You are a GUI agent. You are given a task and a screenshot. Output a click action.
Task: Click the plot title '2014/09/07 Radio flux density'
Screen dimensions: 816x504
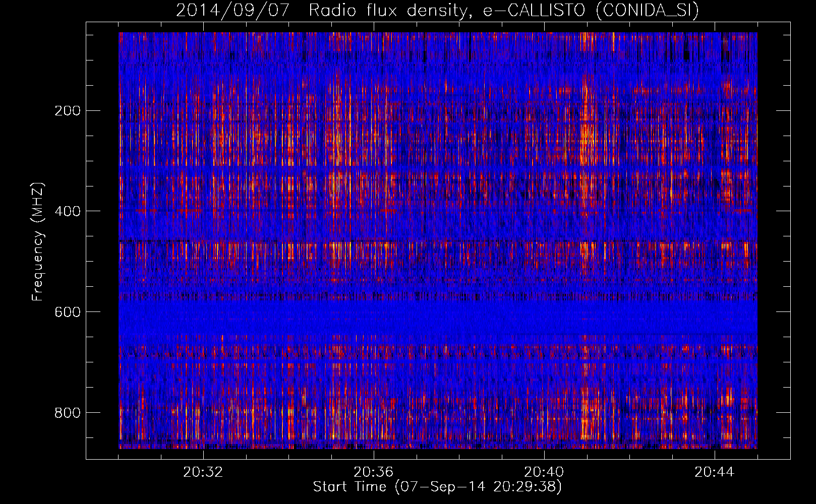tap(437, 10)
